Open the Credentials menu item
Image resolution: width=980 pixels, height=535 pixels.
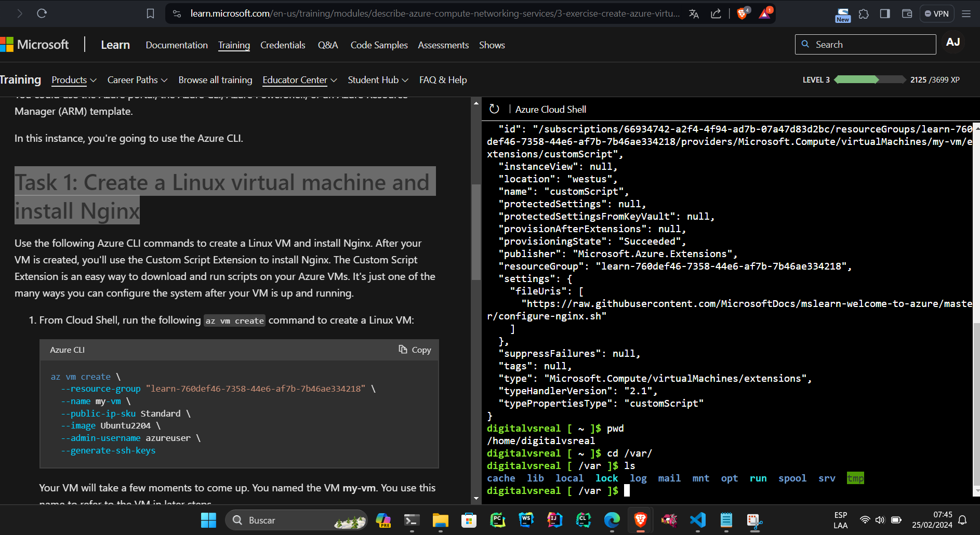coord(283,45)
